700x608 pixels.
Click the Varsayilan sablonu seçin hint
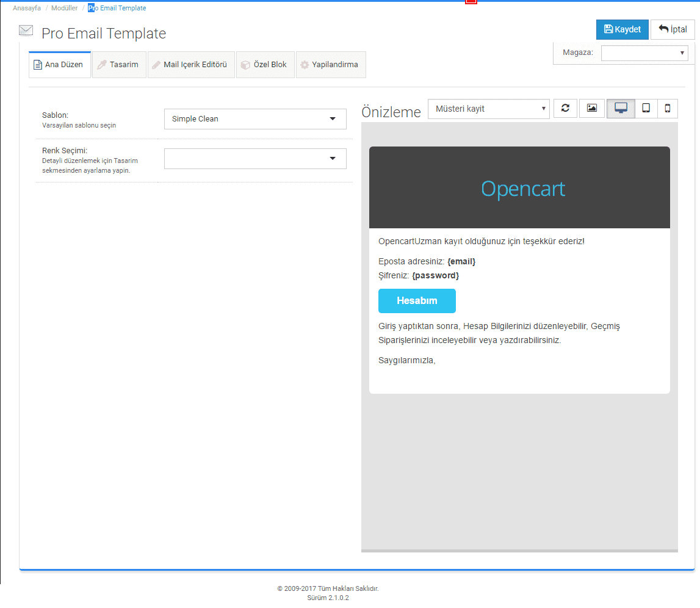click(x=79, y=125)
